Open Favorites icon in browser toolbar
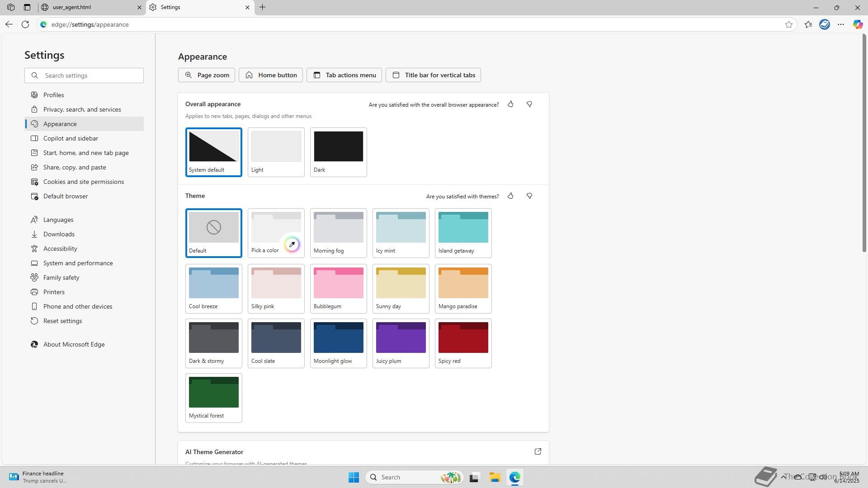This screenshot has width=868, height=488. coord(808,24)
